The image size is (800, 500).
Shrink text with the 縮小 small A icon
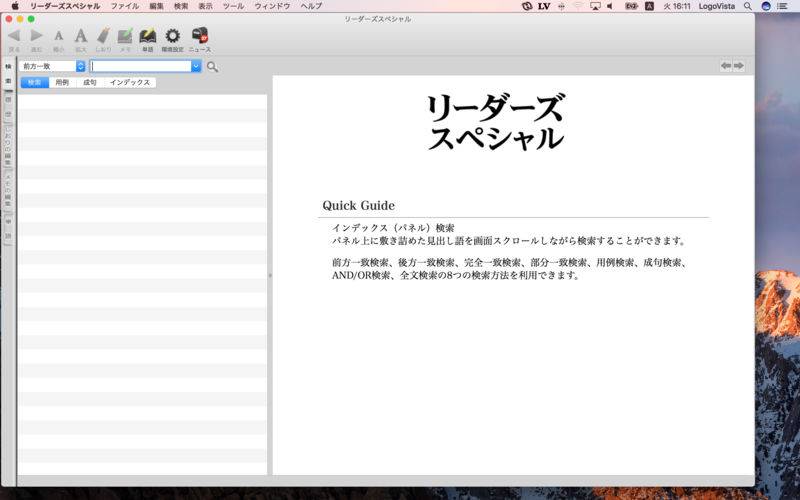click(59, 36)
